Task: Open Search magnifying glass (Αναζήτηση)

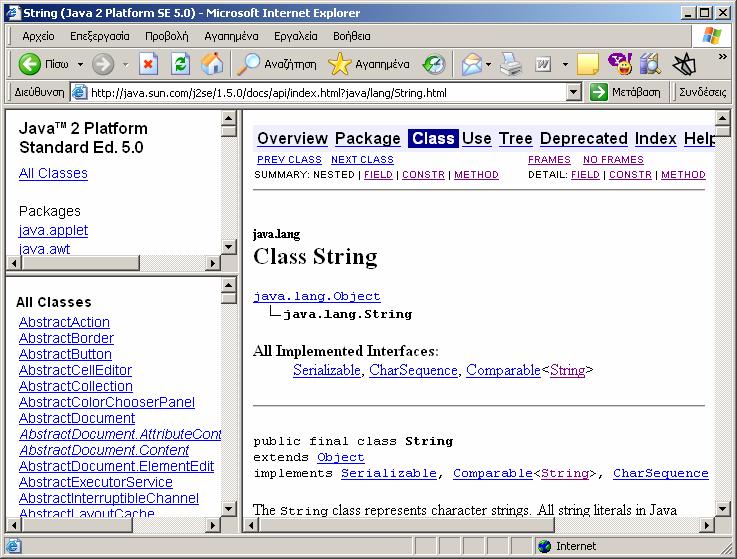Action: point(277,64)
